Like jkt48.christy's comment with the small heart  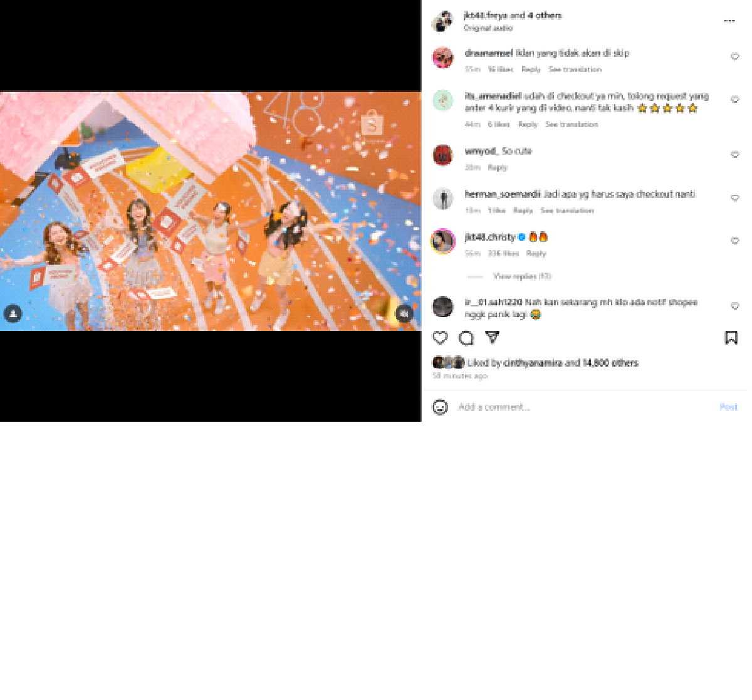pos(735,241)
